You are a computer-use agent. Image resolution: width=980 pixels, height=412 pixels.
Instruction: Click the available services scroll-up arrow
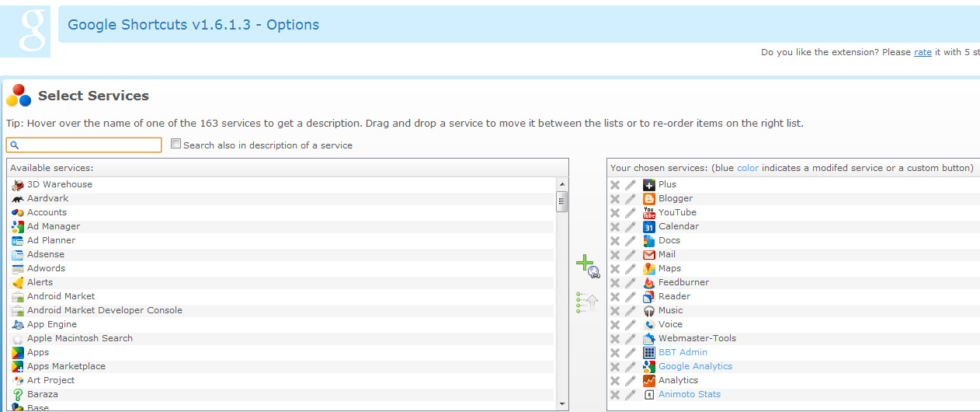click(562, 183)
